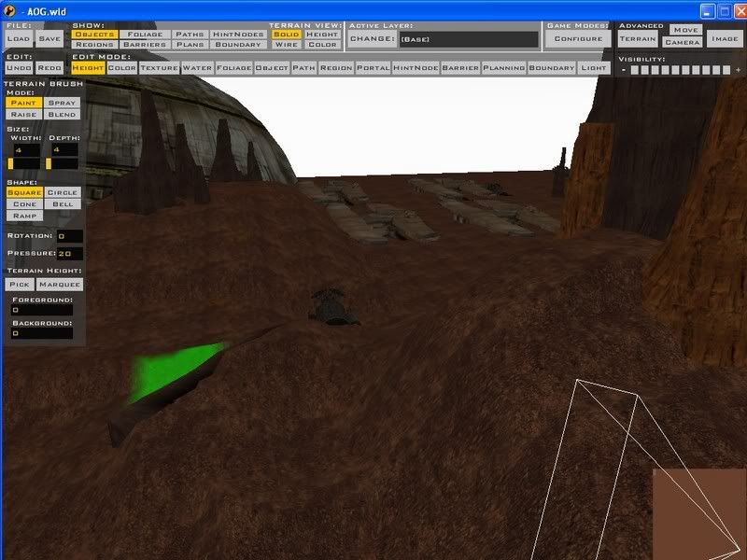
Task: Increase visibility with plus button
Action: 738,70
